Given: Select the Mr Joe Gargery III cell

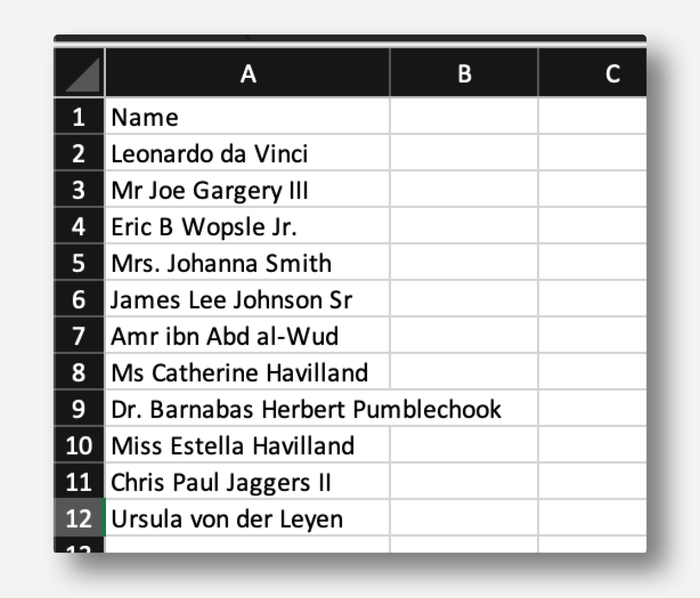Looking at the screenshot, I should (x=247, y=190).
